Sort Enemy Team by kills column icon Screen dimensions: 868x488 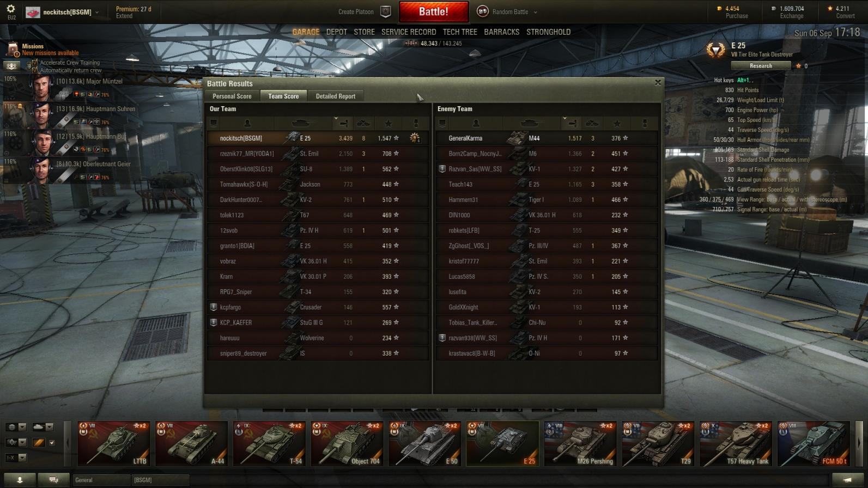coord(592,124)
